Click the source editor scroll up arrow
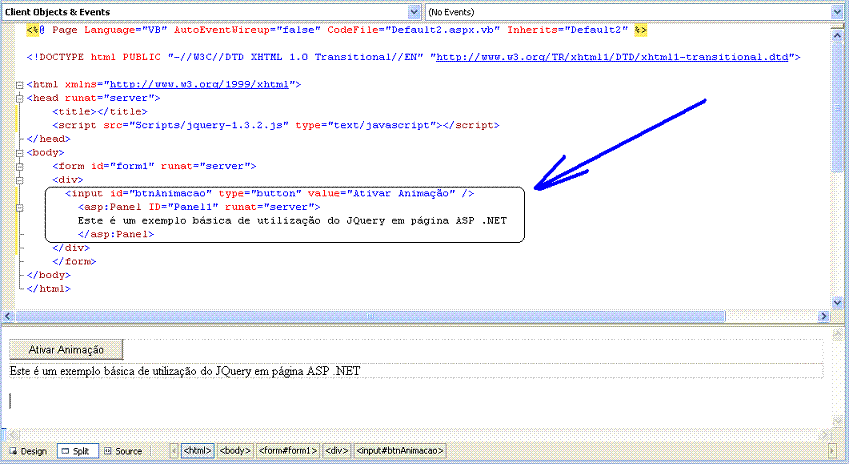Image resolution: width=849 pixels, height=464 pixels. coord(837,34)
